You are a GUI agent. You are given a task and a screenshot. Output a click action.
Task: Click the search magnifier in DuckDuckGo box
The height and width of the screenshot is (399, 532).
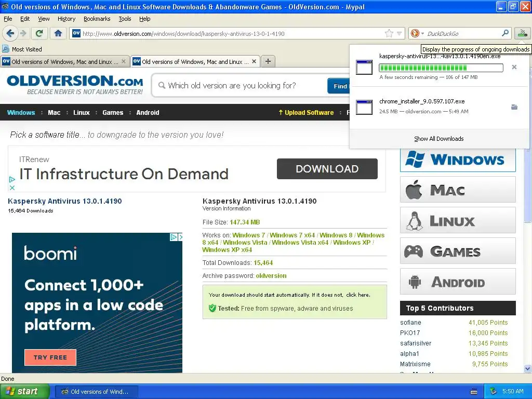(505, 33)
